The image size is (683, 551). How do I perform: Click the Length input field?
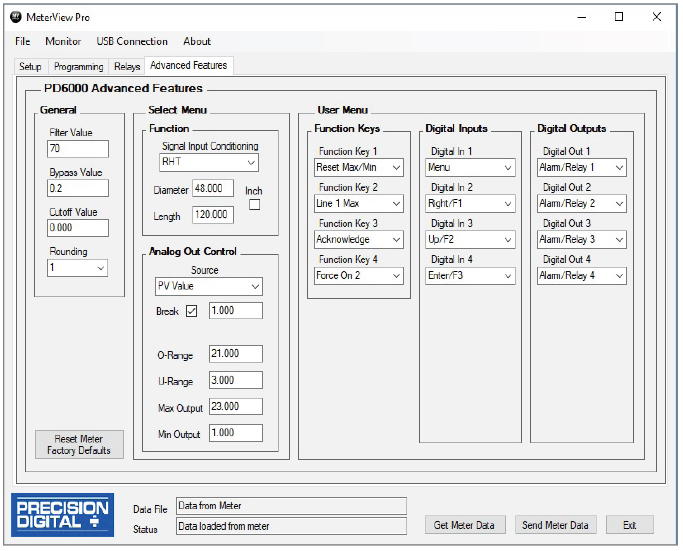point(213,215)
